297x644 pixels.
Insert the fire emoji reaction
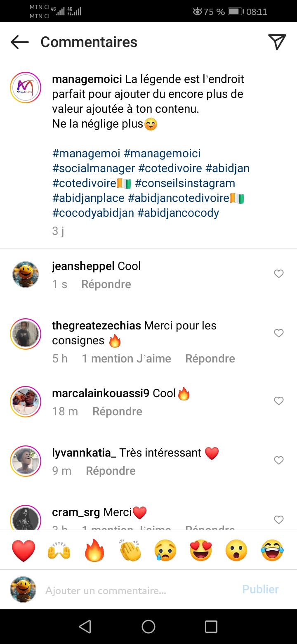[x=94, y=551]
